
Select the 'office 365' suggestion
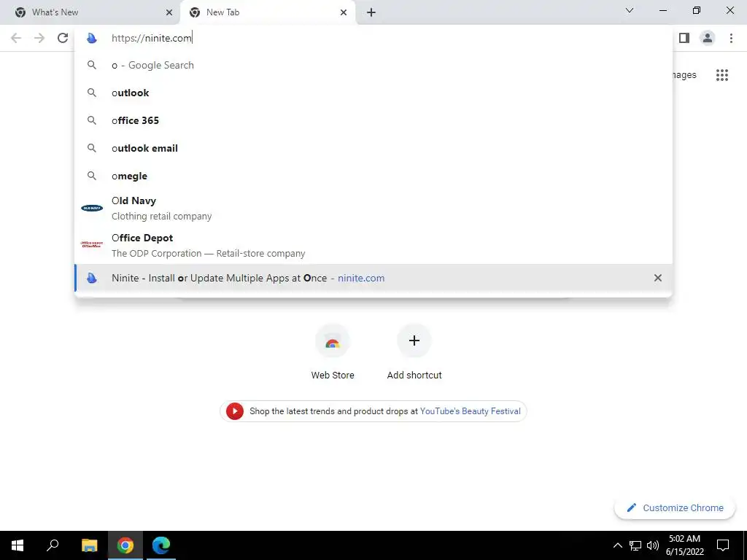[x=373, y=120]
